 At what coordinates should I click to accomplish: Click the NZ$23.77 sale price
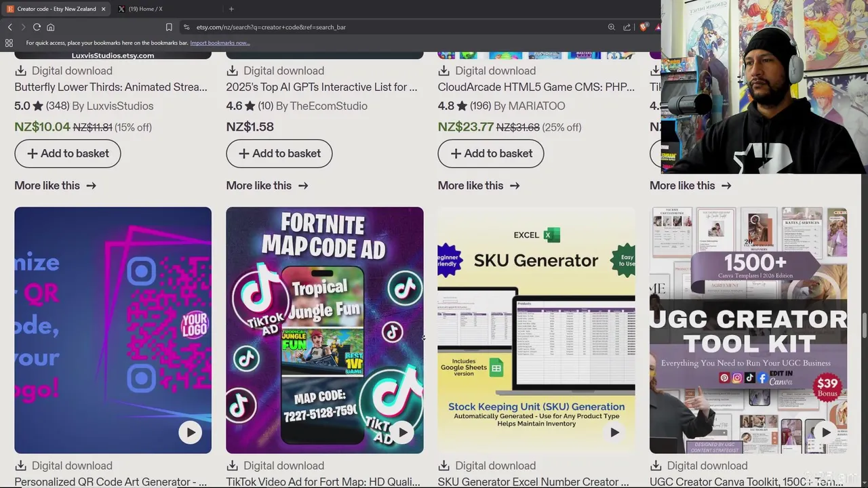[466, 127]
